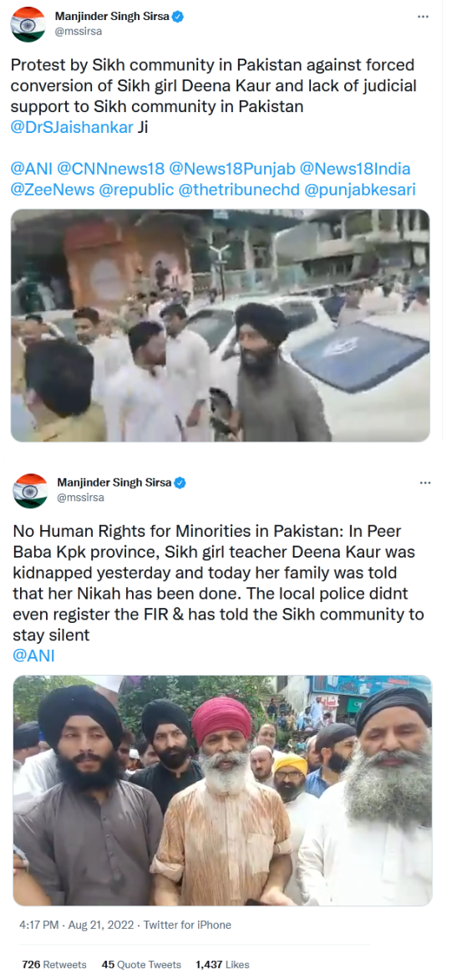Open the @CNNnews18 mention
457x980 pixels.
pyautogui.click(x=111, y=168)
